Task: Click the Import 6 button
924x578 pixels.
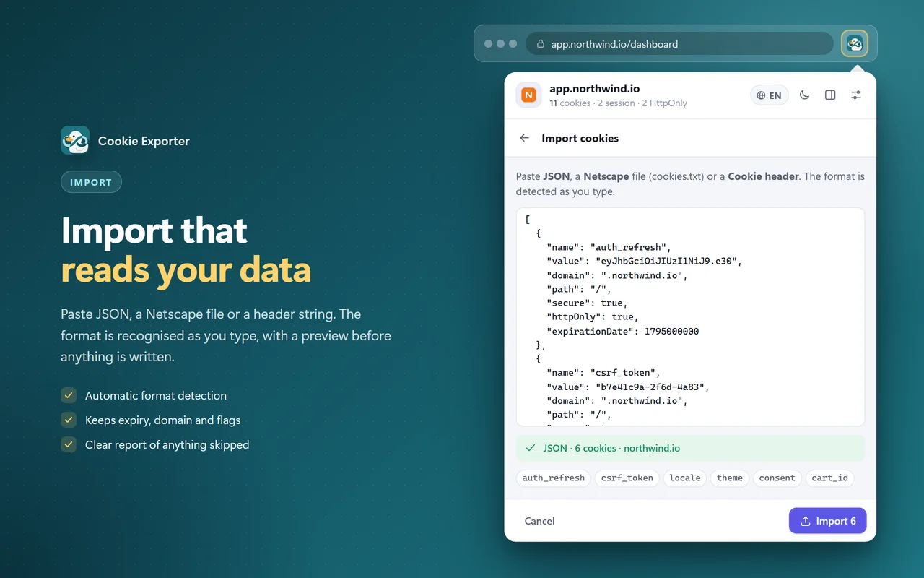Action: click(827, 521)
